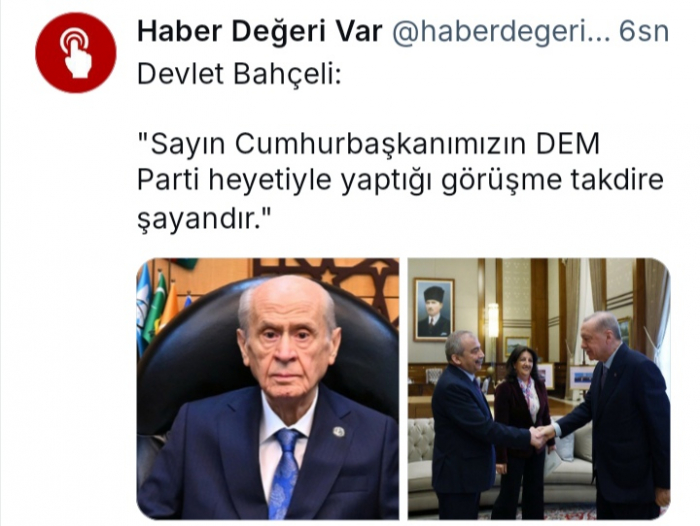Click the shaking hands in right photo
This screenshot has height=526, width=700.
click(542, 434)
